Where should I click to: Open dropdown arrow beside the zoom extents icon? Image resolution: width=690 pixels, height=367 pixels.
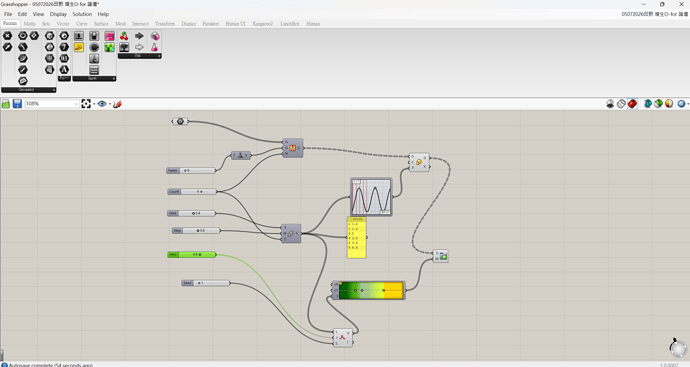[94, 104]
